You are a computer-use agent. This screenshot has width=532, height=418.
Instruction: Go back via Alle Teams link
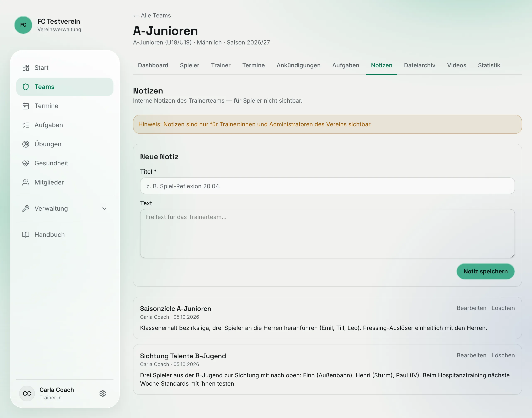pyautogui.click(x=152, y=15)
